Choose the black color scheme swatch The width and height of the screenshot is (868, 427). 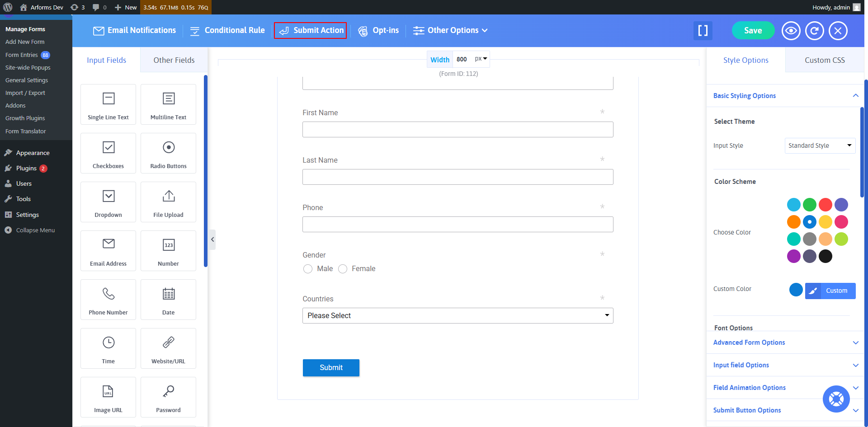(x=826, y=256)
